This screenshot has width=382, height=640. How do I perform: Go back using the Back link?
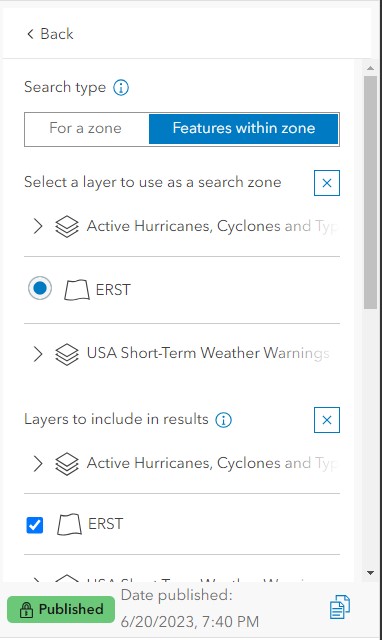(50, 34)
